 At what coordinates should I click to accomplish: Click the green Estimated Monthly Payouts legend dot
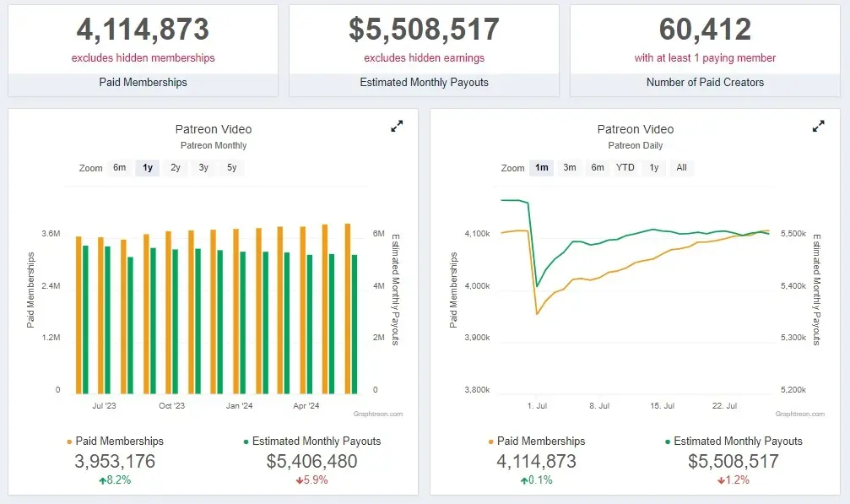coord(246,441)
